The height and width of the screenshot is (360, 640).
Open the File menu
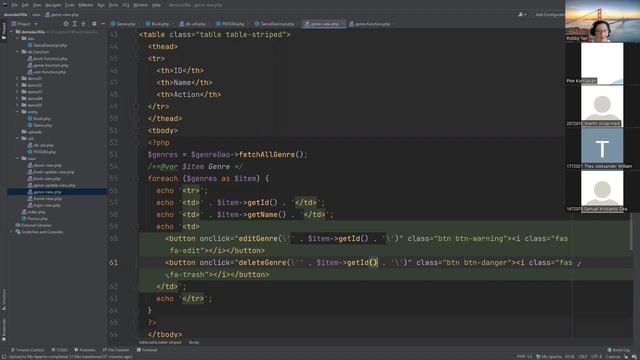pyautogui.click(x=15, y=5)
